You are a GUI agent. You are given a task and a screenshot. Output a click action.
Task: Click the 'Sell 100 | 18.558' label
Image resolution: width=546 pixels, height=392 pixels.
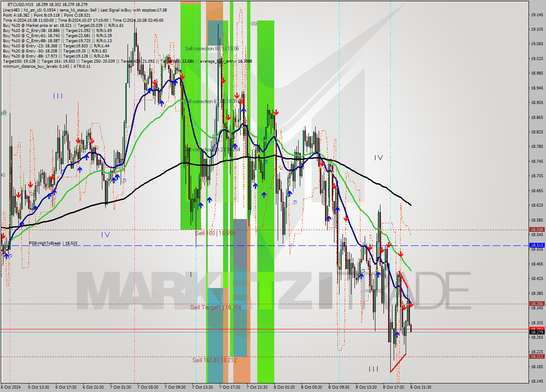(x=215, y=233)
